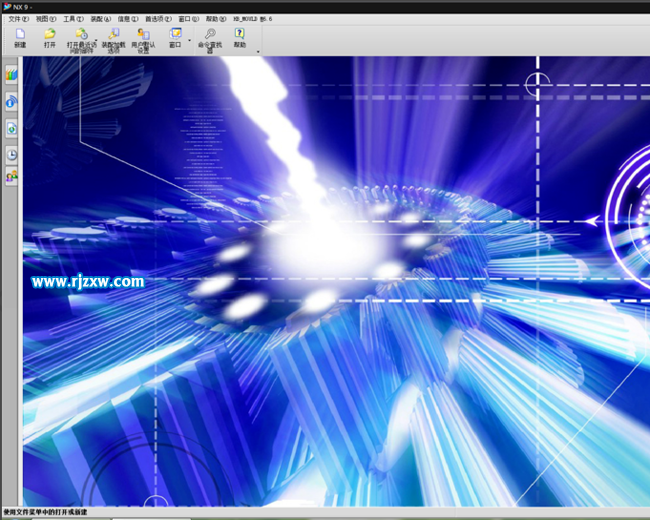650x520 pixels.
Task: Click the 装配加载选项 assembly load options icon
Action: (x=113, y=34)
